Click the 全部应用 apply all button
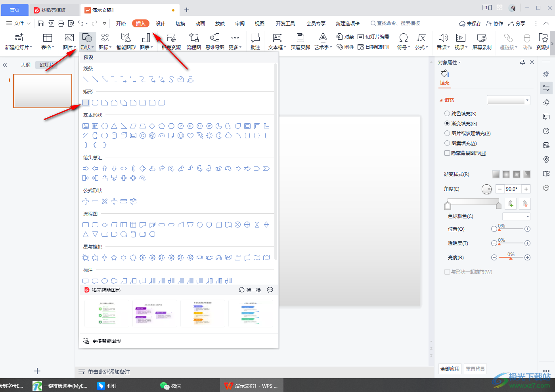The image size is (555, 392). point(450,369)
